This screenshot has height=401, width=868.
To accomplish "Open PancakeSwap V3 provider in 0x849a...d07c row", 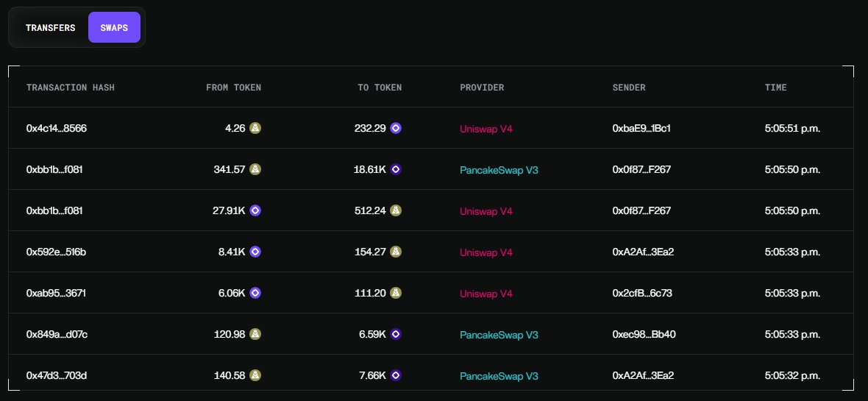I will pyautogui.click(x=499, y=335).
